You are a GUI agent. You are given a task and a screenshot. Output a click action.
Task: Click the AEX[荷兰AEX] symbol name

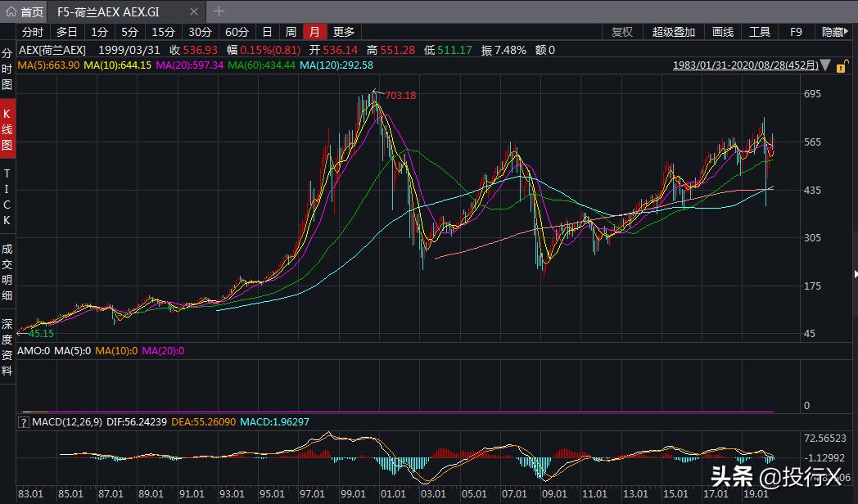coord(52,50)
